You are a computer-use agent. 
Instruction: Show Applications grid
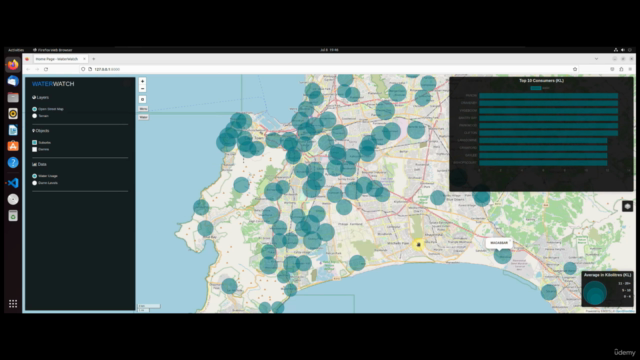coord(13,304)
